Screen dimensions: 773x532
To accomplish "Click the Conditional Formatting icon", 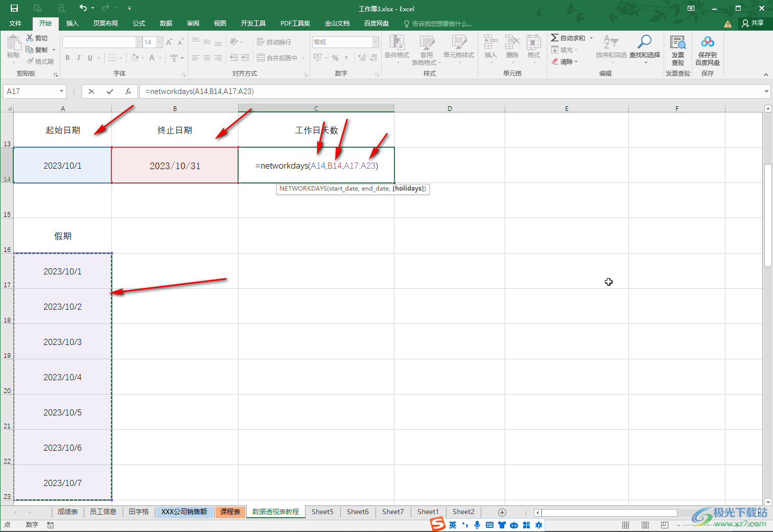I will 397,43.
